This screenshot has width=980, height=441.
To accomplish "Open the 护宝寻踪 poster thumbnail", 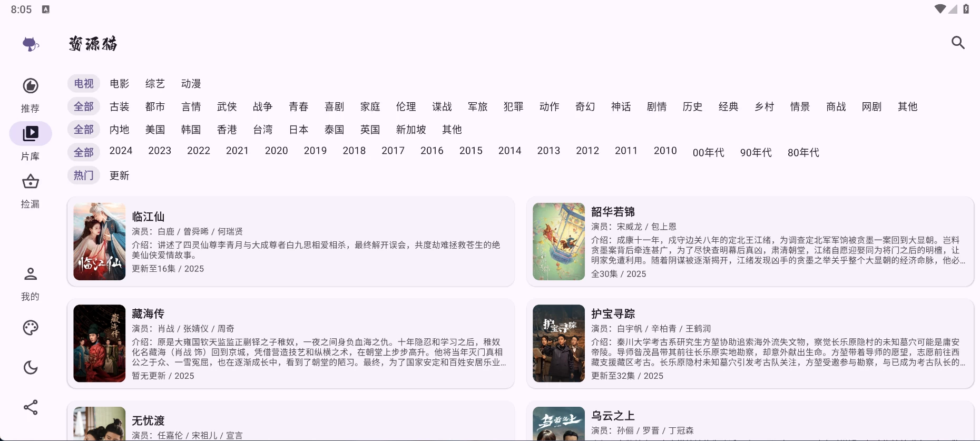I will 558,344.
